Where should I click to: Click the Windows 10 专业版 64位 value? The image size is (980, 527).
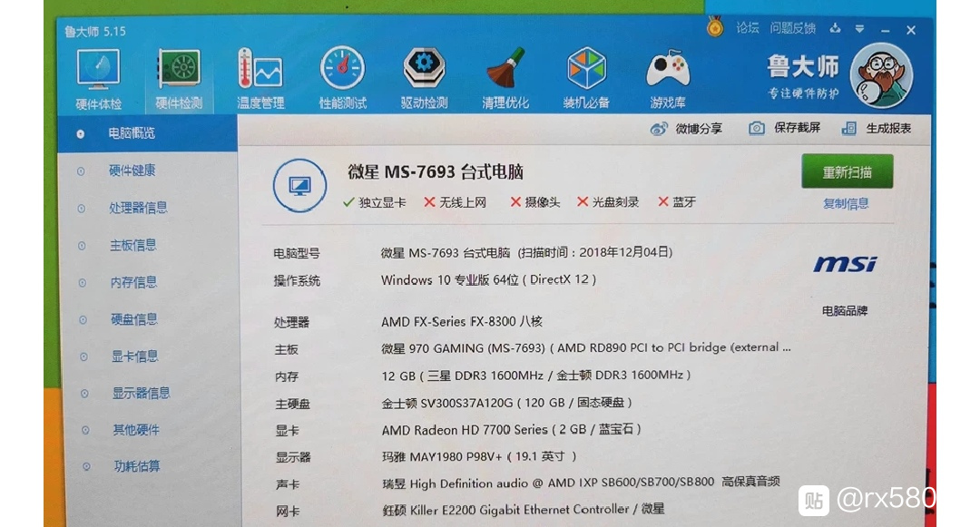[488, 279]
